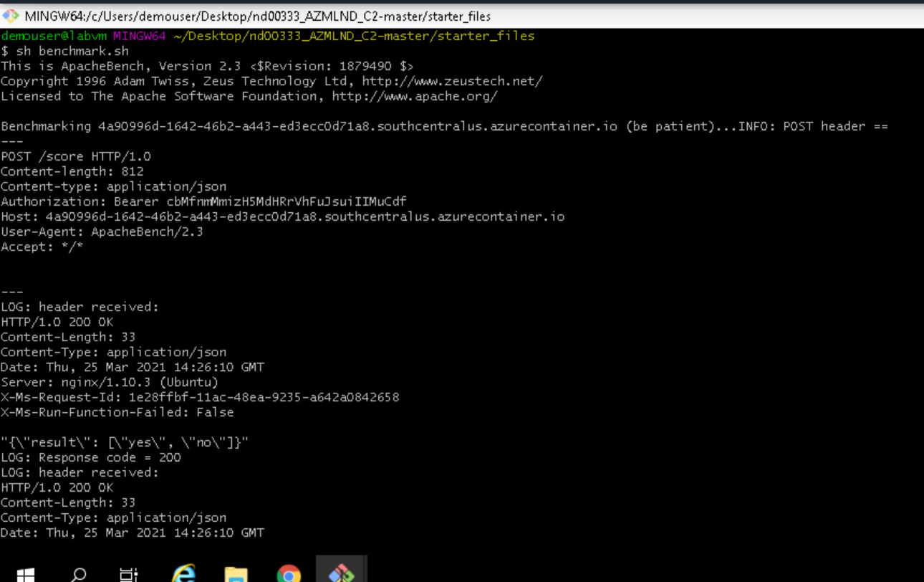Click the 'POST /score HTTP/1.0' line
Viewport: 924px width, 582px height.
76,156
